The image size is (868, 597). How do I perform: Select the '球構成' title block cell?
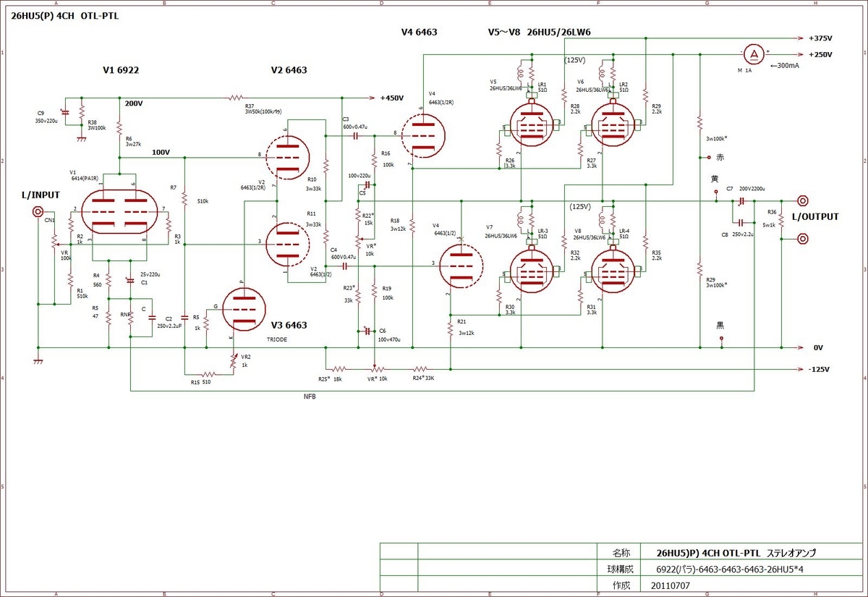tap(622, 568)
